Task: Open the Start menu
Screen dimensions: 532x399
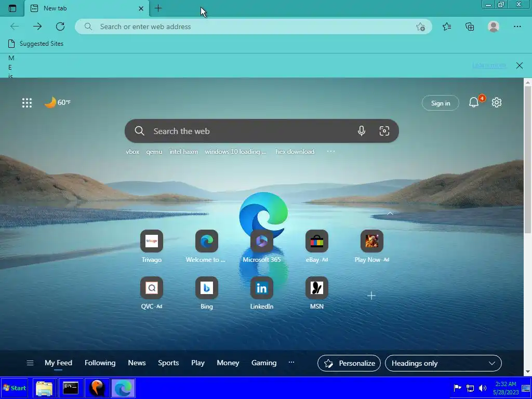Action: [x=14, y=388]
